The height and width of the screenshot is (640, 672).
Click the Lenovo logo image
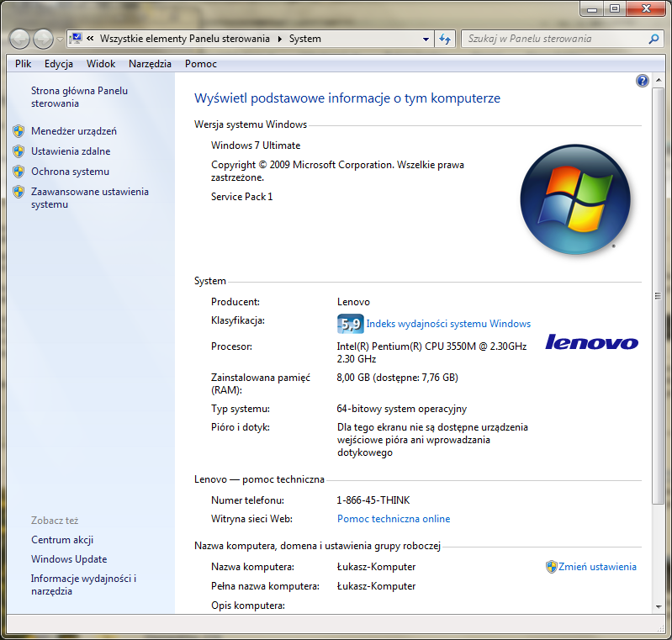click(x=591, y=341)
